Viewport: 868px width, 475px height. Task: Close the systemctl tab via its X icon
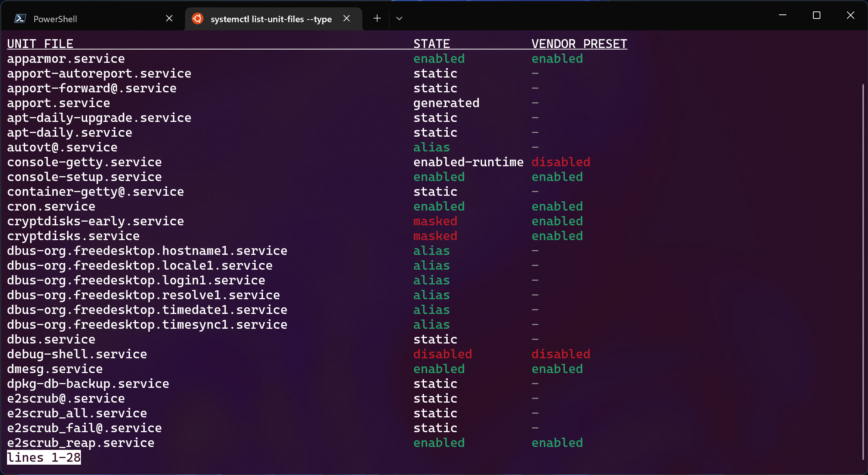click(346, 18)
